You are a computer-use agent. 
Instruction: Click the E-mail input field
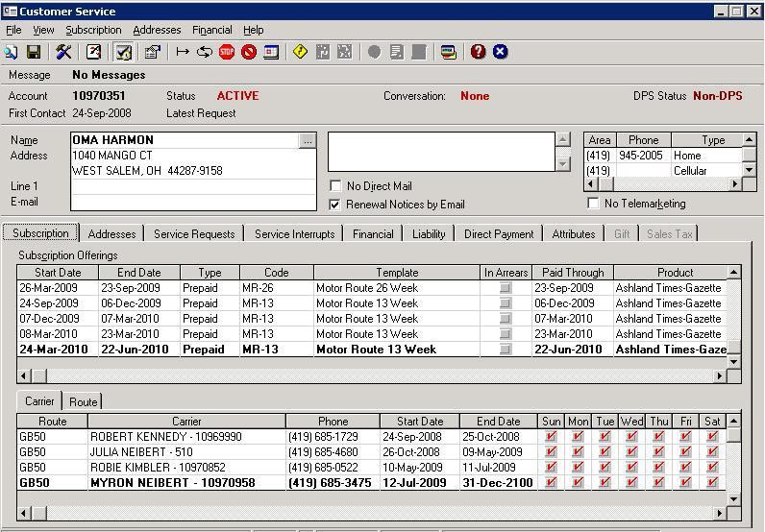click(193, 203)
